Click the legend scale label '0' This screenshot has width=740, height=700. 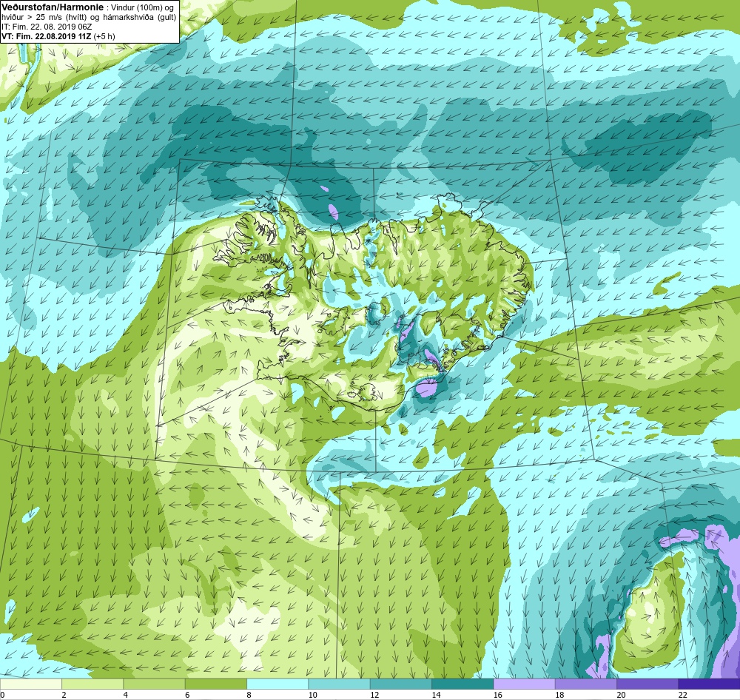point(2,695)
